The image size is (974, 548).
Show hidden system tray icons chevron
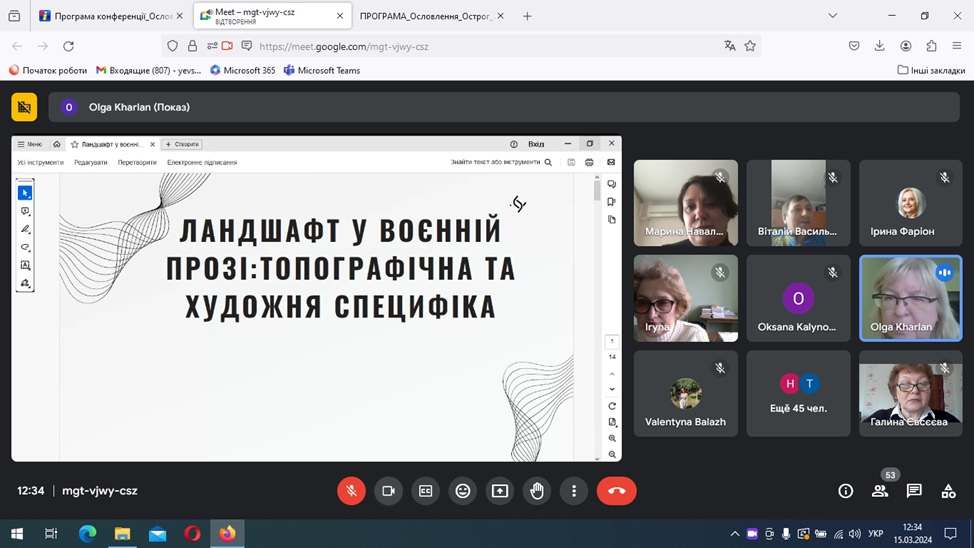click(x=735, y=534)
